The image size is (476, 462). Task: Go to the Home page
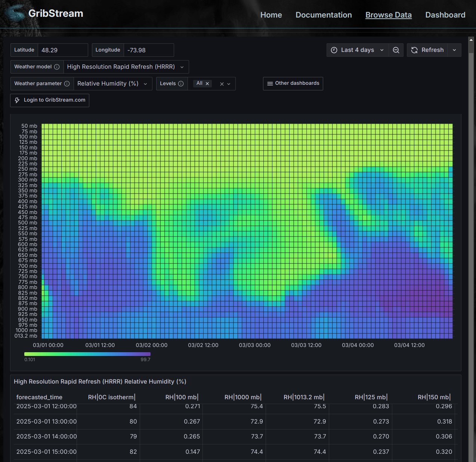[x=271, y=15]
